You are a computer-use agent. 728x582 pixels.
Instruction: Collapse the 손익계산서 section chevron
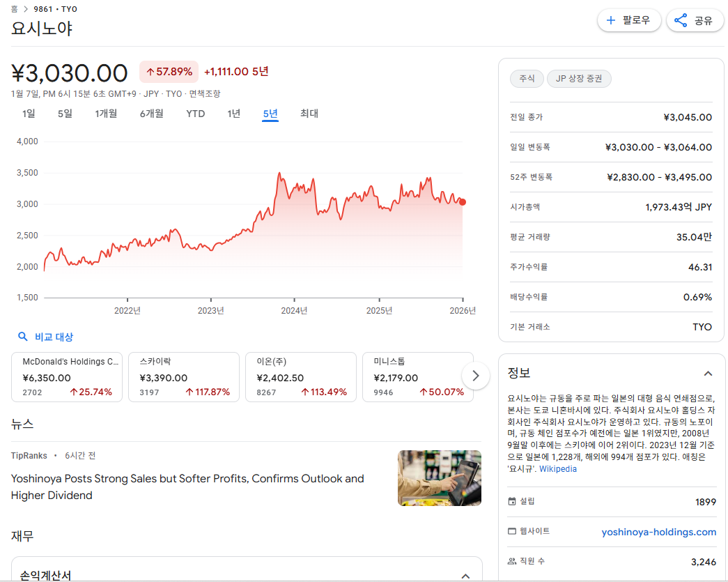[465, 576]
